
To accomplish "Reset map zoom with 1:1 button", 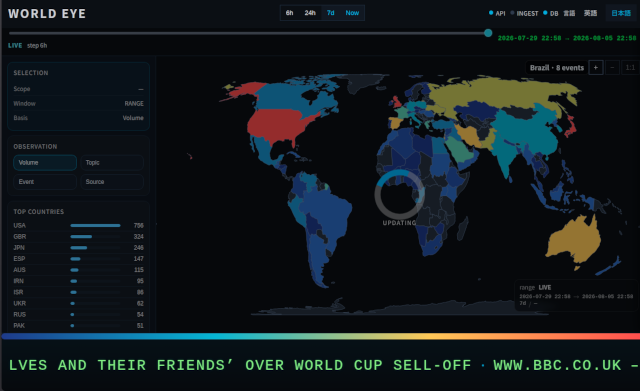I will pos(630,68).
